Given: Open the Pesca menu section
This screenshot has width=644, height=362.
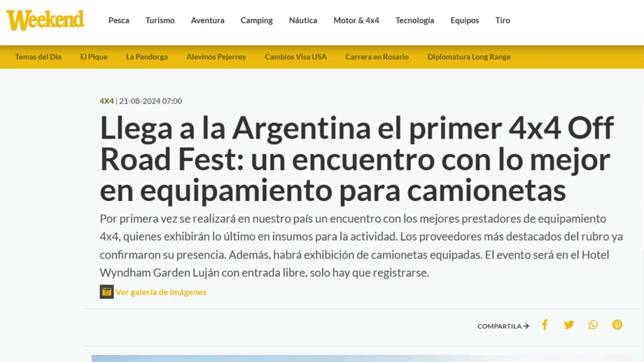Looking at the screenshot, I should [x=118, y=20].
